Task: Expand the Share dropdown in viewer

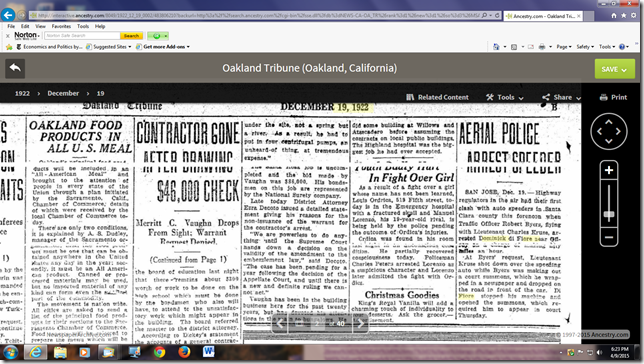Action: pyautogui.click(x=561, y=97)
